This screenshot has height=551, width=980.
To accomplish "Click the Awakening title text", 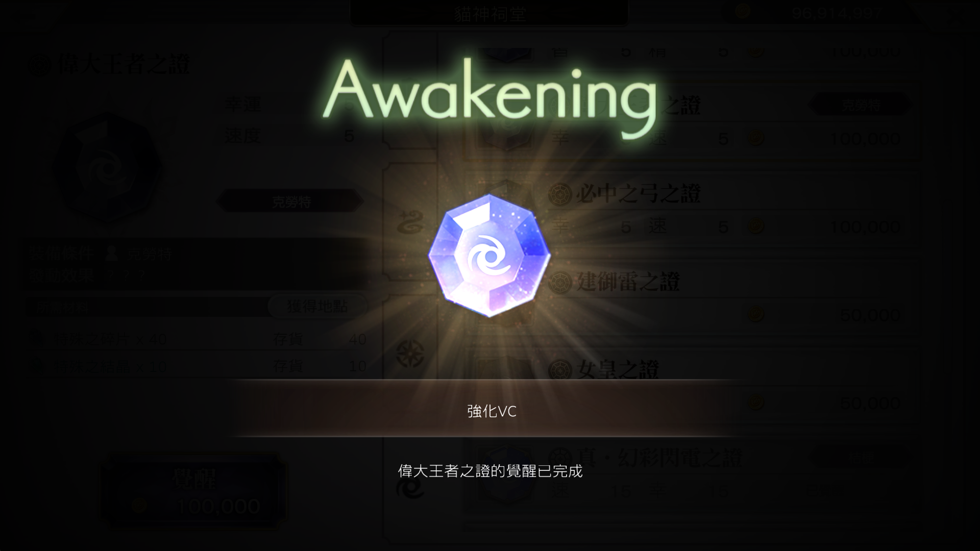I will (489, 98).
